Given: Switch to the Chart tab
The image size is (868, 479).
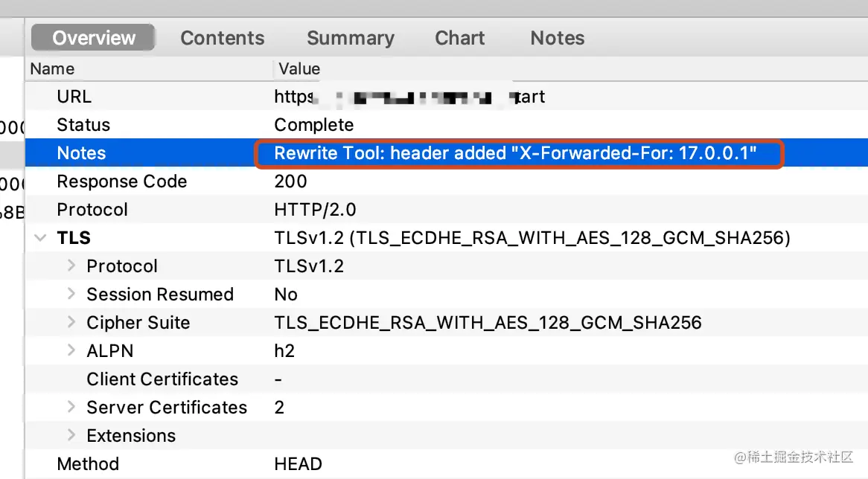Looking at the screenshot, I should click(x=459, y=38).
